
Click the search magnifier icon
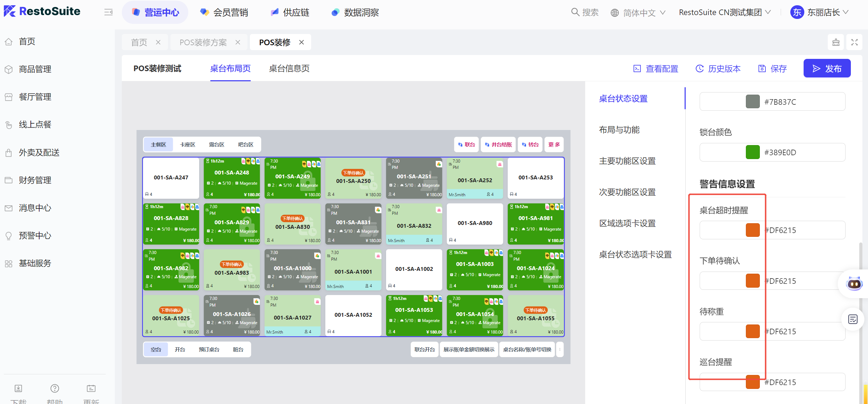(x=575, y=12)
